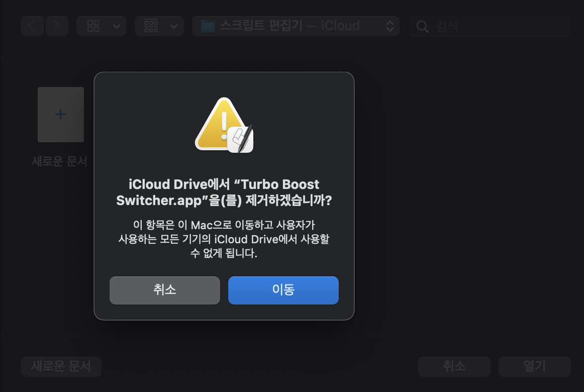584x392 pixels.
Task: Click the folder icon in location popup
Action: click(x=208, y=26)
